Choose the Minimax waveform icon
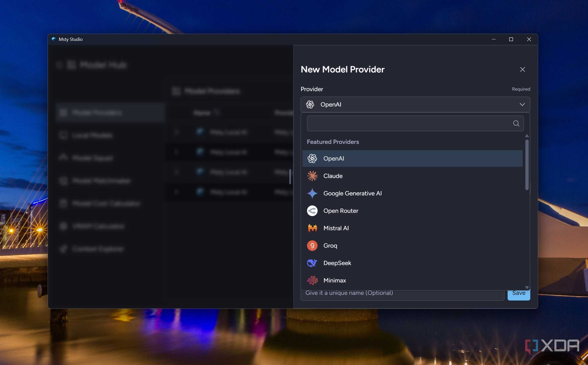This screenshot has height=365, width=588. (312, 280)
